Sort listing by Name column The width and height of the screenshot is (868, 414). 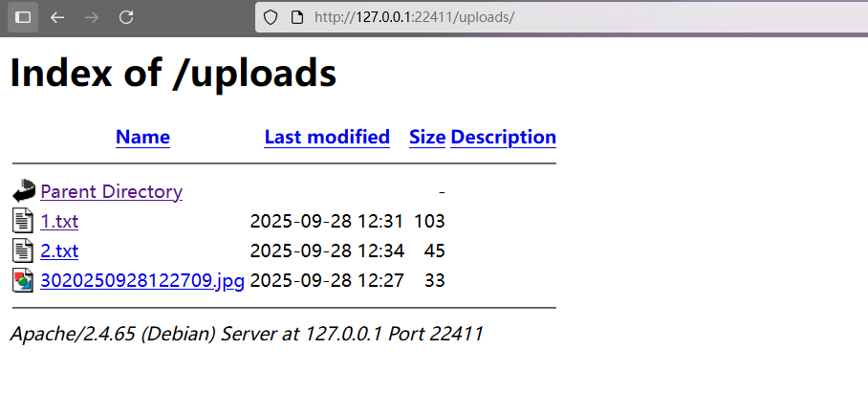[142, 138]
